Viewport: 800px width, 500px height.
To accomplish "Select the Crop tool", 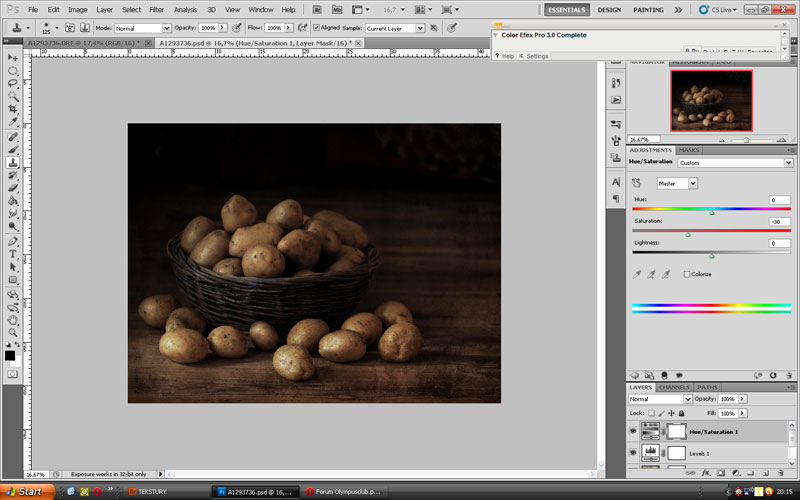I will (13, 110).
